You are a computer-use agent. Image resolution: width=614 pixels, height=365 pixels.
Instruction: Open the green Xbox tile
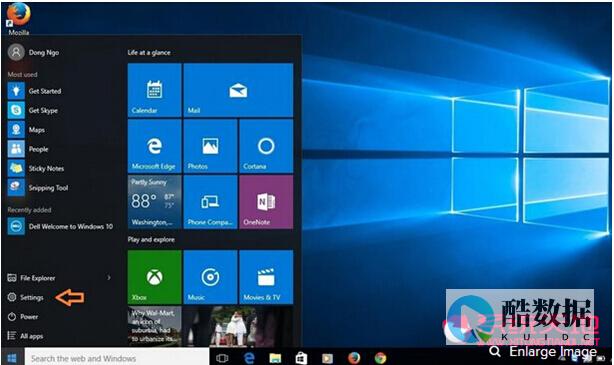click(x=154, y=277)
